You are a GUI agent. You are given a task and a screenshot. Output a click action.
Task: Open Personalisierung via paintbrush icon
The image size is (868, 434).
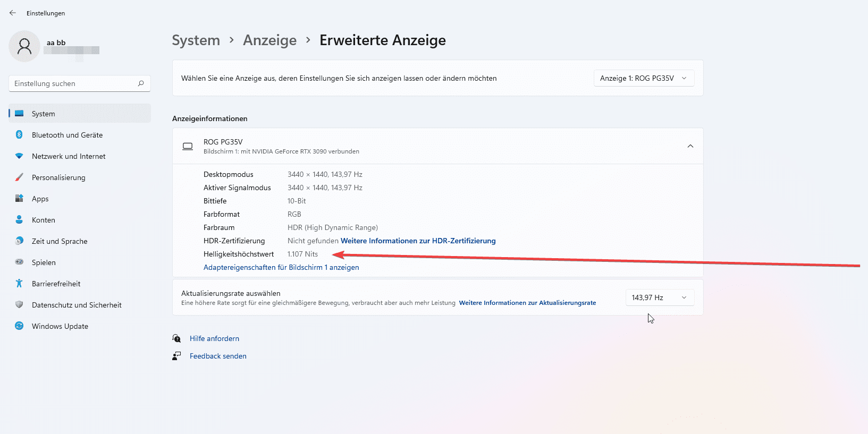(x=19, y=177)
